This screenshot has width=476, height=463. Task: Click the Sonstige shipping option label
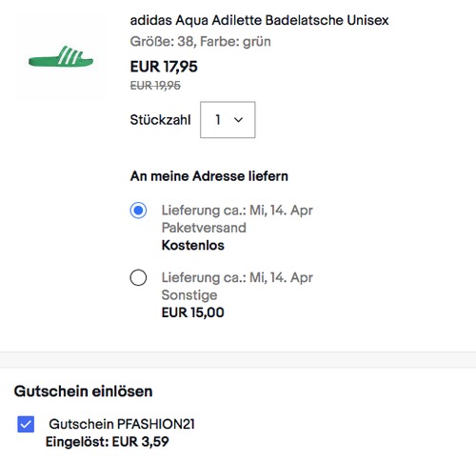tap(189, 295)
